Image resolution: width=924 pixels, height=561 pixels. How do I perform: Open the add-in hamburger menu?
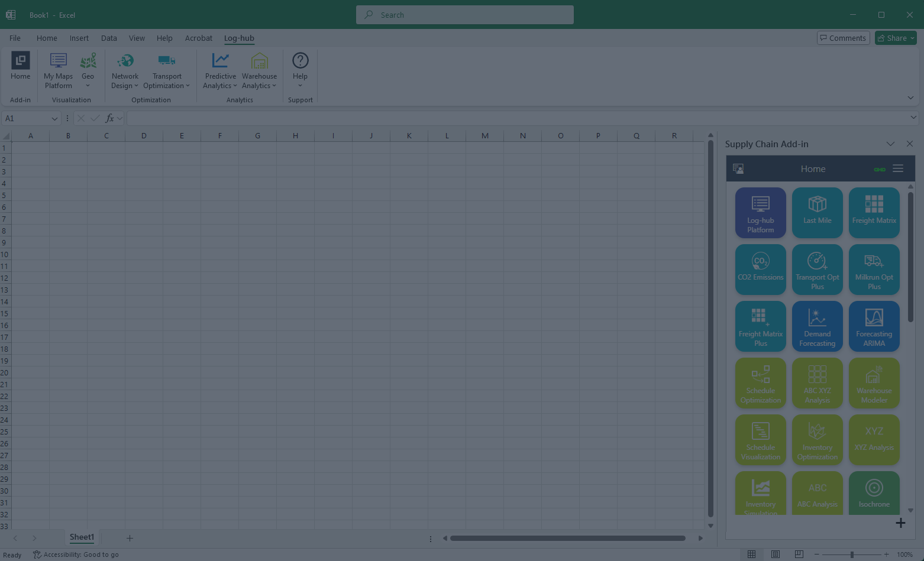pyautogui.click(x=898, y=168)
